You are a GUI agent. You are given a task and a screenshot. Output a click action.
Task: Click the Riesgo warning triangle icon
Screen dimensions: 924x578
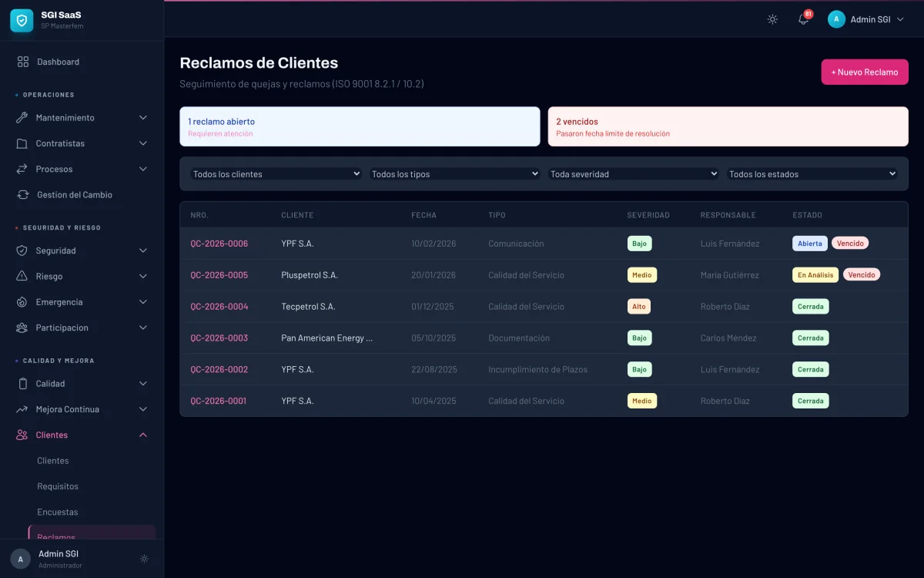[22, 276]
